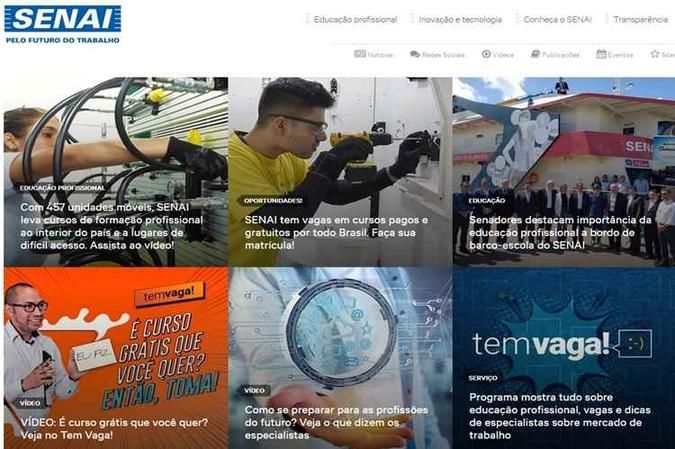
Task: Click the SENAI logo
Action: [x=63, y=25]
